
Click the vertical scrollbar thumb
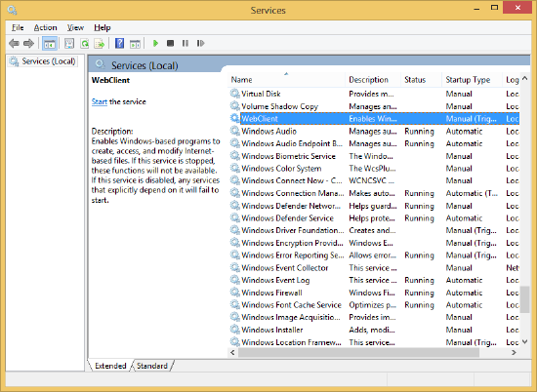[x=524, y=299]
